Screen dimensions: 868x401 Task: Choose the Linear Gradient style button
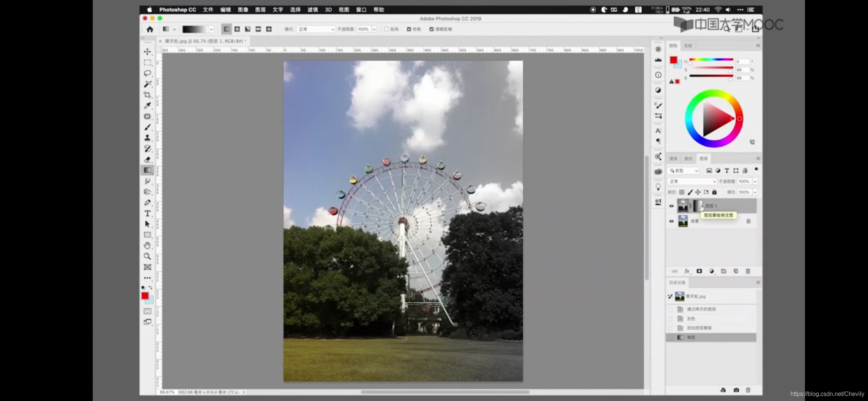point(226,29)
